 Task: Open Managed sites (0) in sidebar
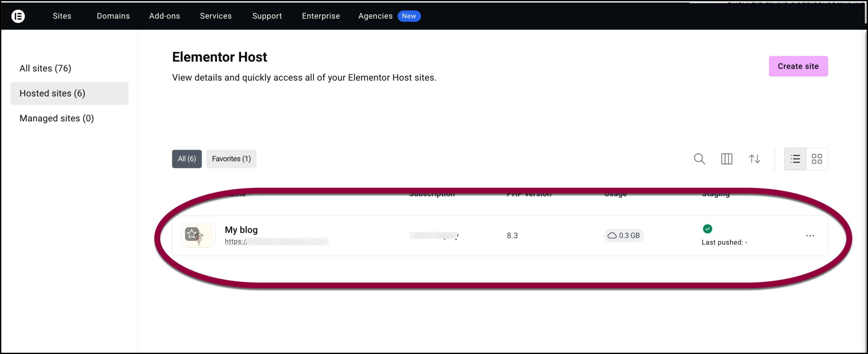(x=57, y=118)
